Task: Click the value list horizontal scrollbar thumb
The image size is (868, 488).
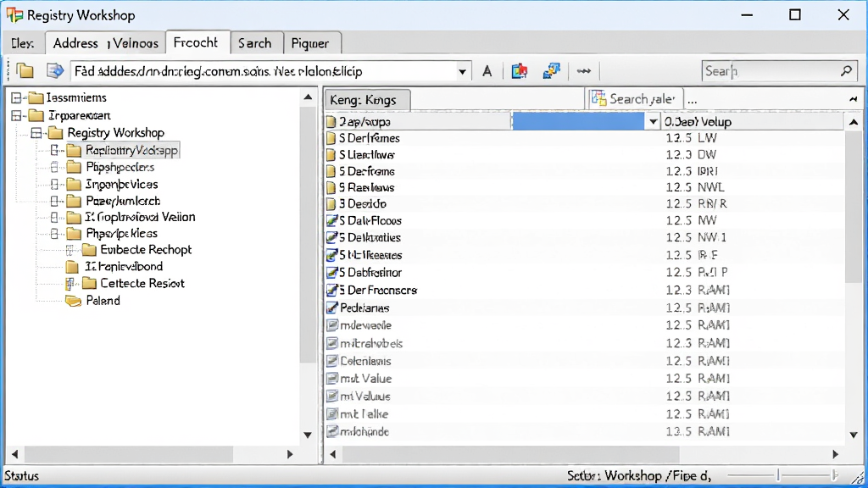Action: tap(510, 454)
